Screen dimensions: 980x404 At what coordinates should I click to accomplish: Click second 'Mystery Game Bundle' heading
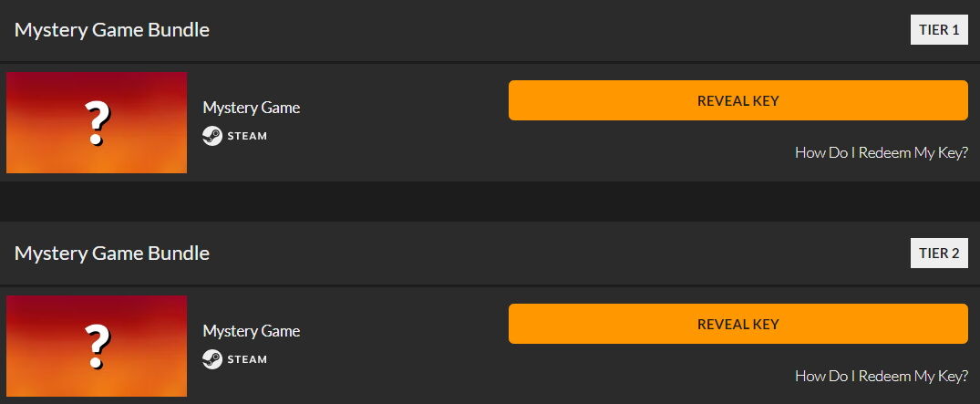112,253
